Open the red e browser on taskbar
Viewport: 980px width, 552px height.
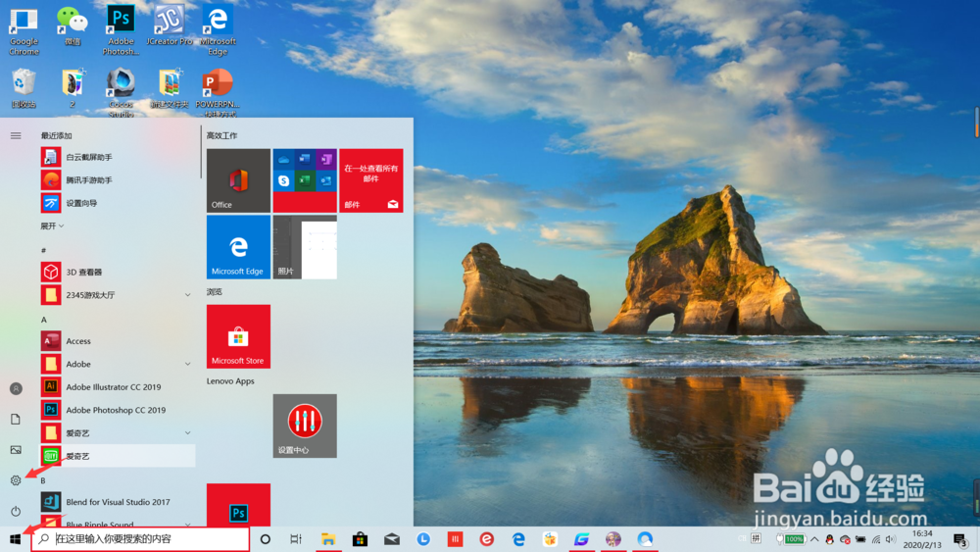pyautogui.click(x=487, y=539)
